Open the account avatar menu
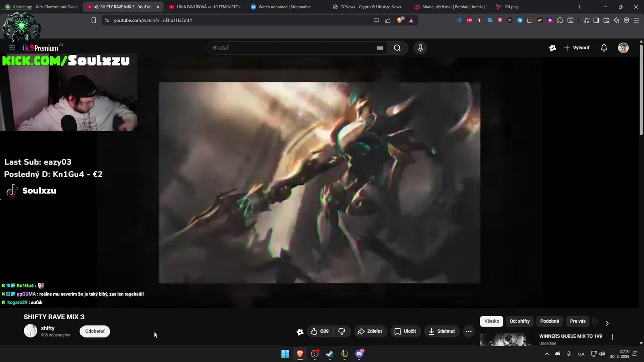The width and height of the screenshot is (644, 362). [x=623, y=48]
